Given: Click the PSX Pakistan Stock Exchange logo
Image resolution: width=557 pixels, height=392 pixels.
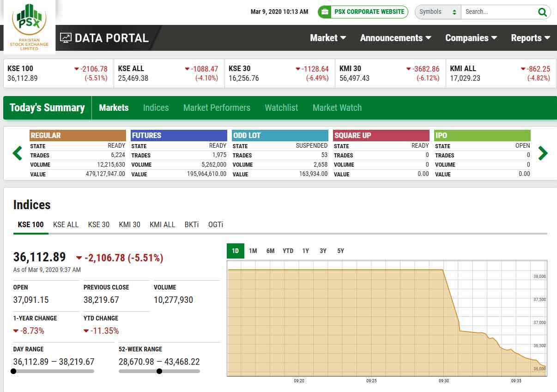Looking at the screenshot, I should pos(30,27).
